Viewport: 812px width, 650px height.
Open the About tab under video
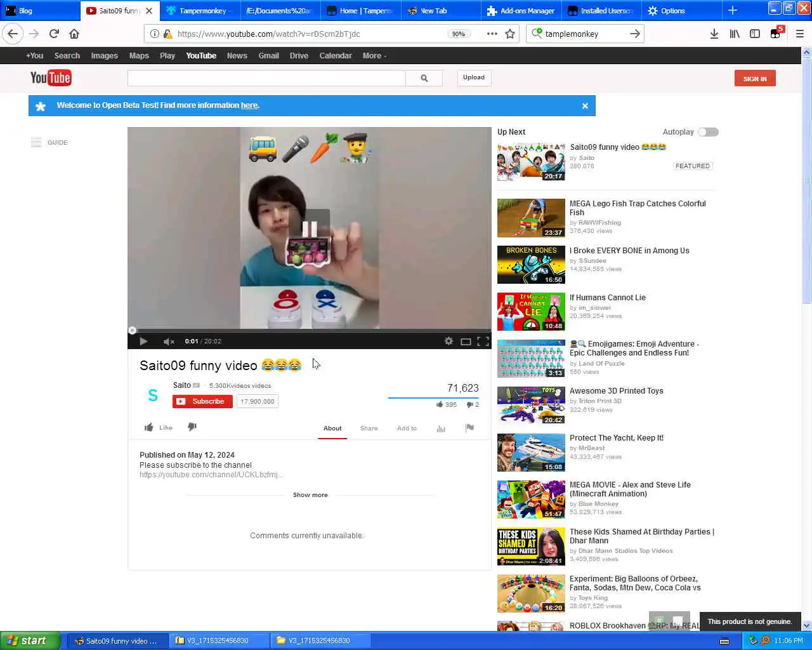click(332, 428)
